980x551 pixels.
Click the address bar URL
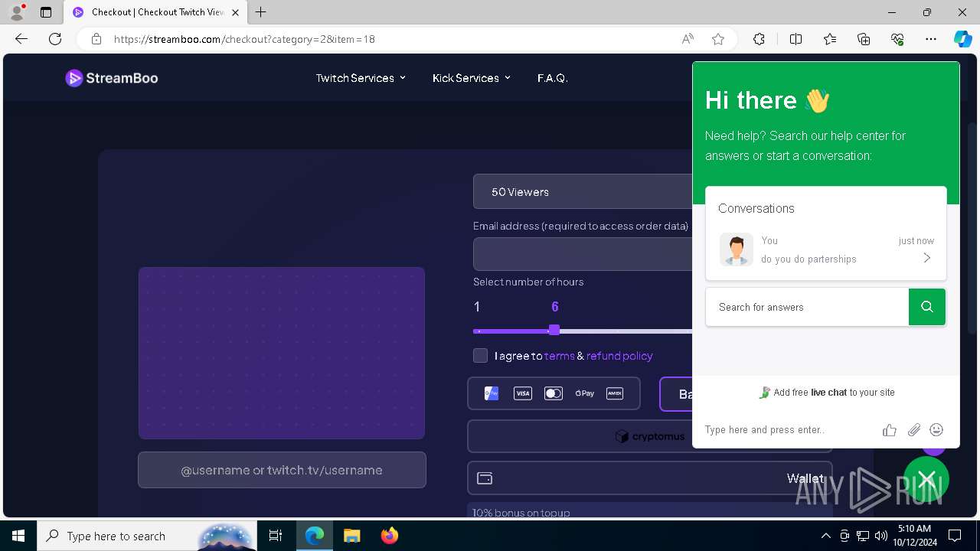click(x=245, y=39)
